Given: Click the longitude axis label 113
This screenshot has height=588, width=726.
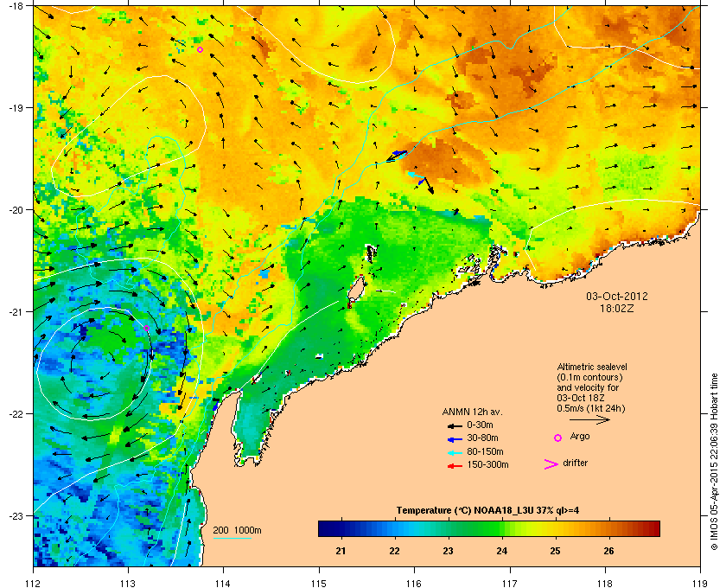Looking at the screenshot, I should coord(128,583).
